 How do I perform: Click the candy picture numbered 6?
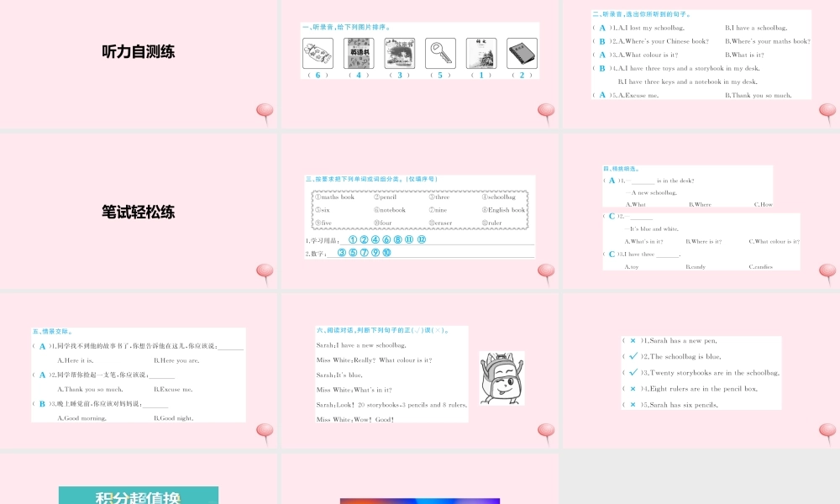click(x=318, y=53)
